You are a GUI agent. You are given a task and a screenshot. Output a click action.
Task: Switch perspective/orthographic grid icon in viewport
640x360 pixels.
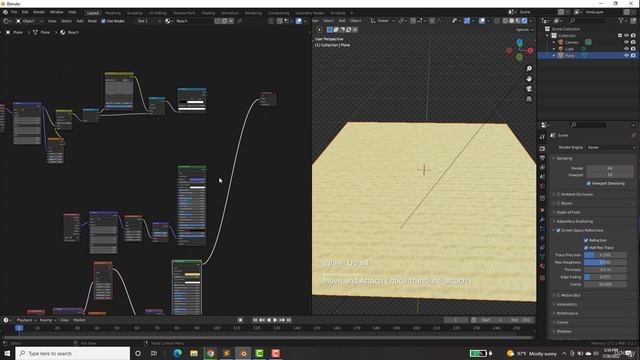[529, 99]
